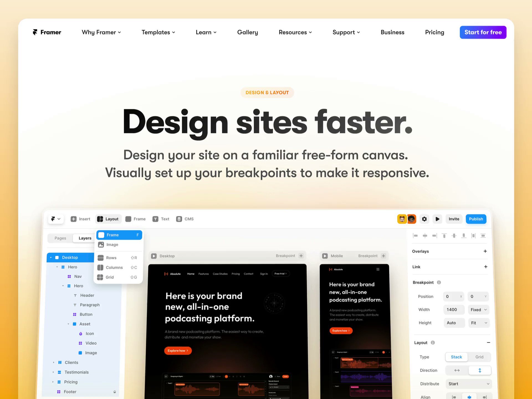Click the align left icon in alignment toolbar
The height and width of the screenshot is (399, 532).
coord(415,236)
